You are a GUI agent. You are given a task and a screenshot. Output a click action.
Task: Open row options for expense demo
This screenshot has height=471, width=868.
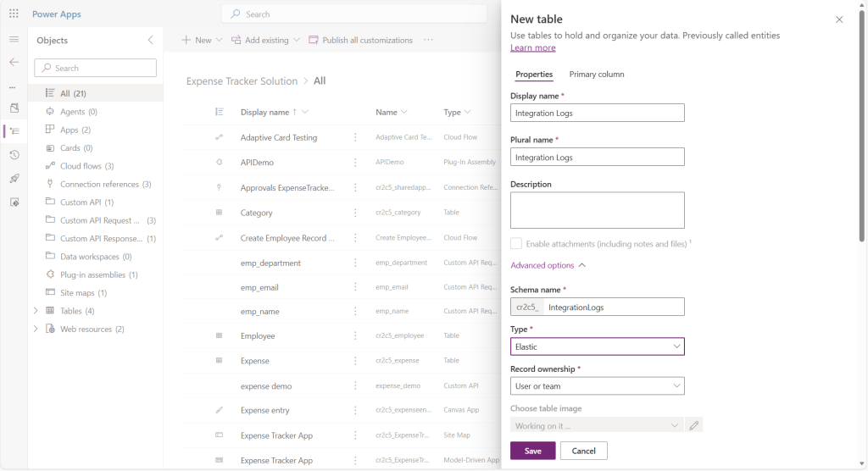355,385
